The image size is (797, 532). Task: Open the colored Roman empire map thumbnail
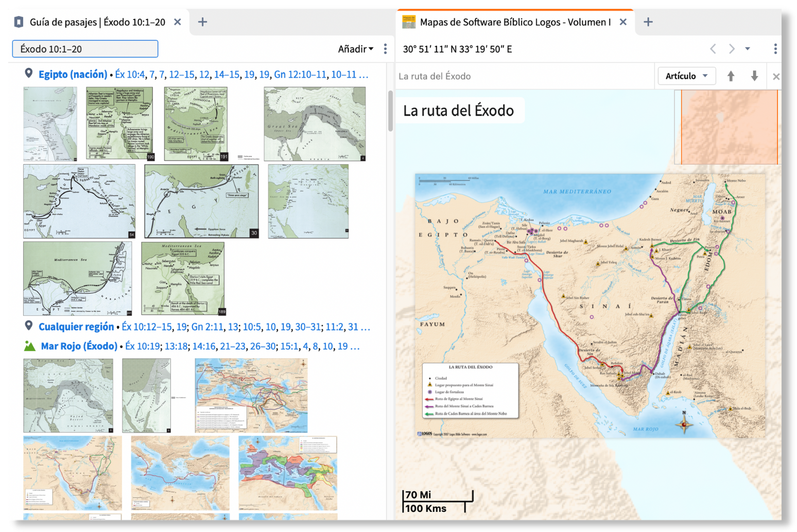(x=288, y=473)
